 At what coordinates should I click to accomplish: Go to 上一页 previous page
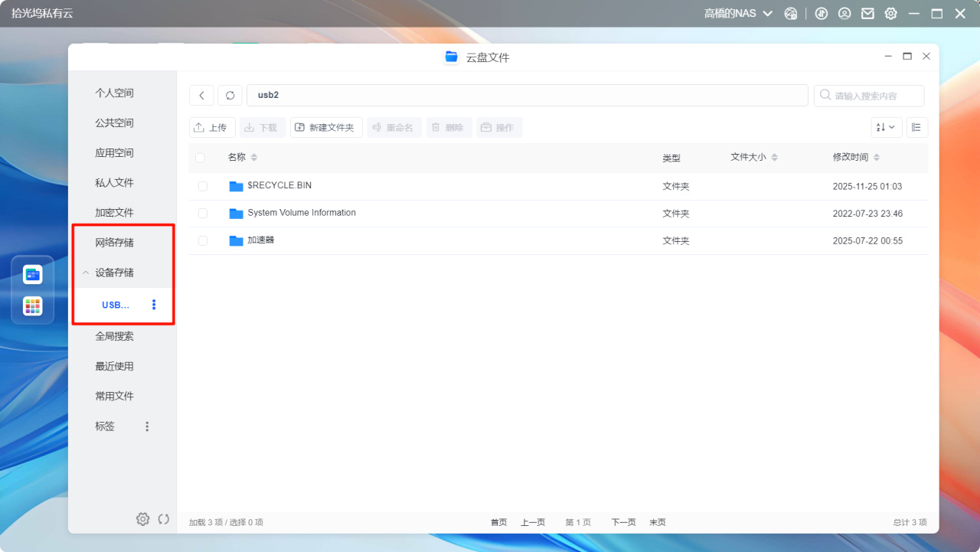tap(533, 522)
